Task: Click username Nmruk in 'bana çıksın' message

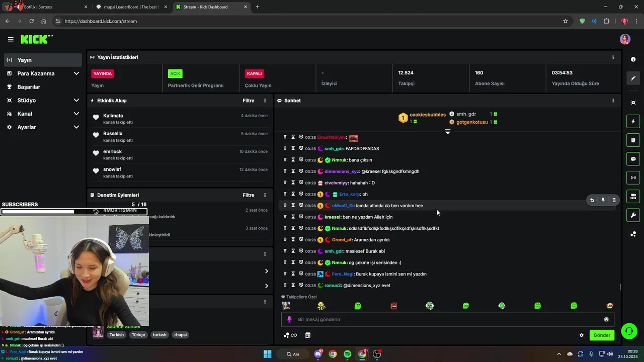Action: click(x=339, y=160)
